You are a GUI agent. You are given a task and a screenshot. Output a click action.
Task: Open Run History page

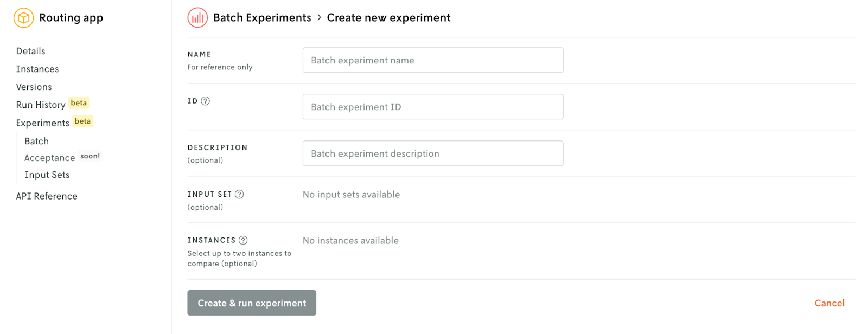41,105
